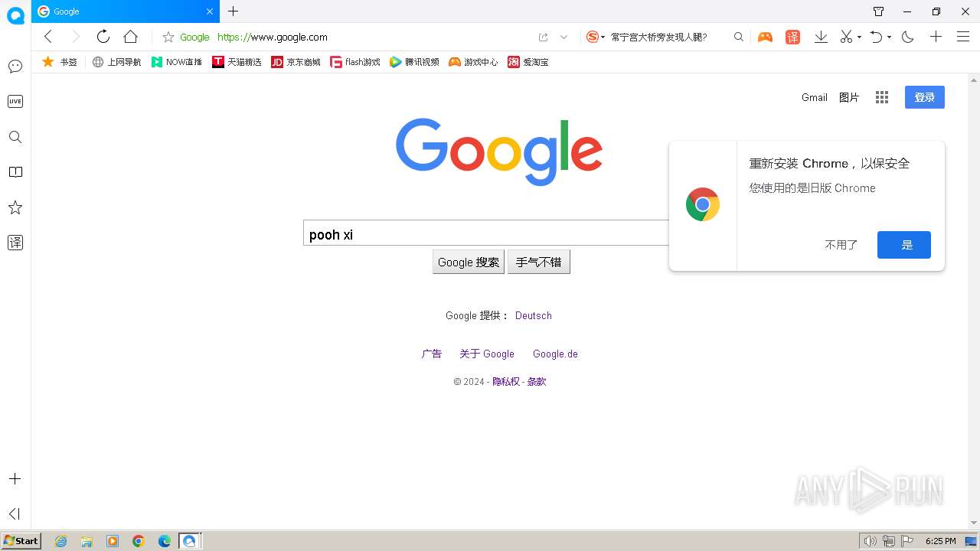Expand the screenshot tool dropdown arrow
The image size is (980, 551).
pos(859,37)
